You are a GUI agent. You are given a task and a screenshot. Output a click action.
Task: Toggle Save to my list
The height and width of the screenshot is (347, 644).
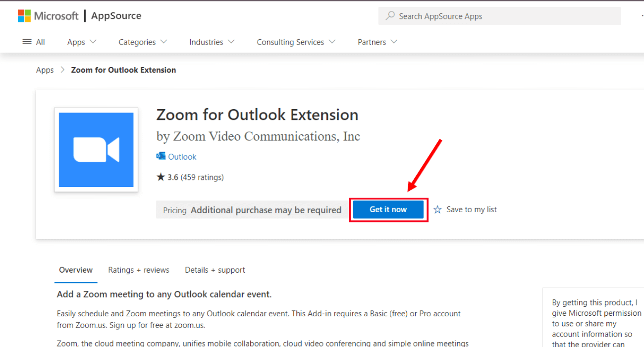[471, 209]
